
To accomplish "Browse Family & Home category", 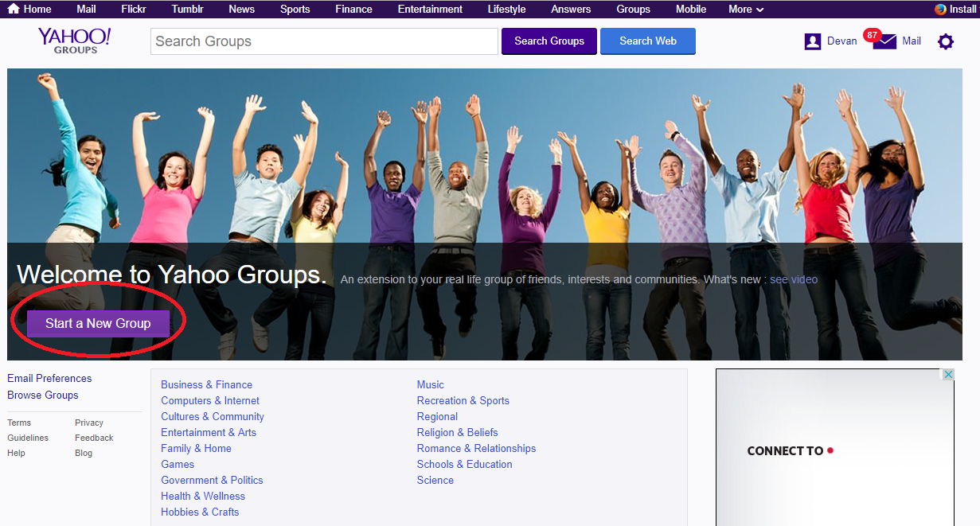I will tap(196, 448).
